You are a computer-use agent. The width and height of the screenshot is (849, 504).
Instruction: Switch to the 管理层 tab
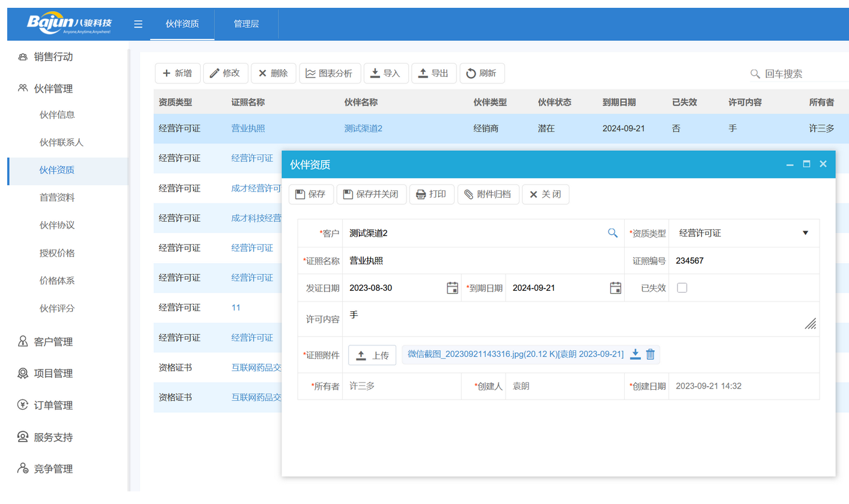pyautogui.click(x=246, y=24)
